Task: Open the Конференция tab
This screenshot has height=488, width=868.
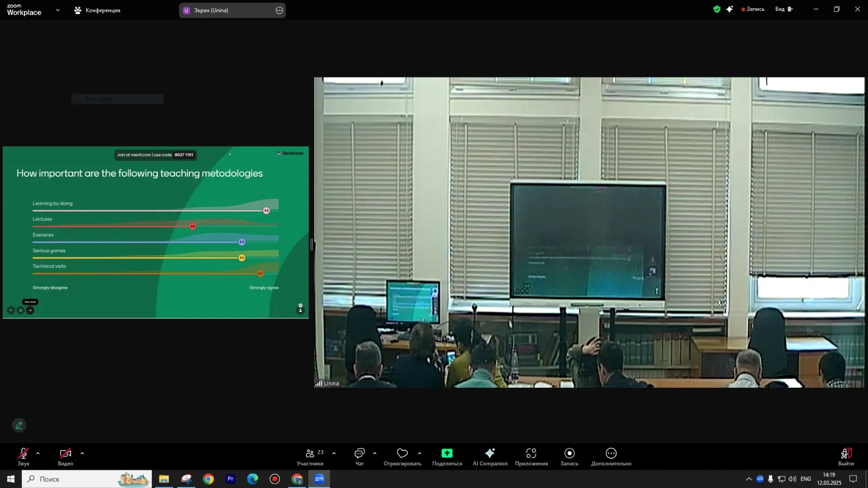Action: coord(98,10)
